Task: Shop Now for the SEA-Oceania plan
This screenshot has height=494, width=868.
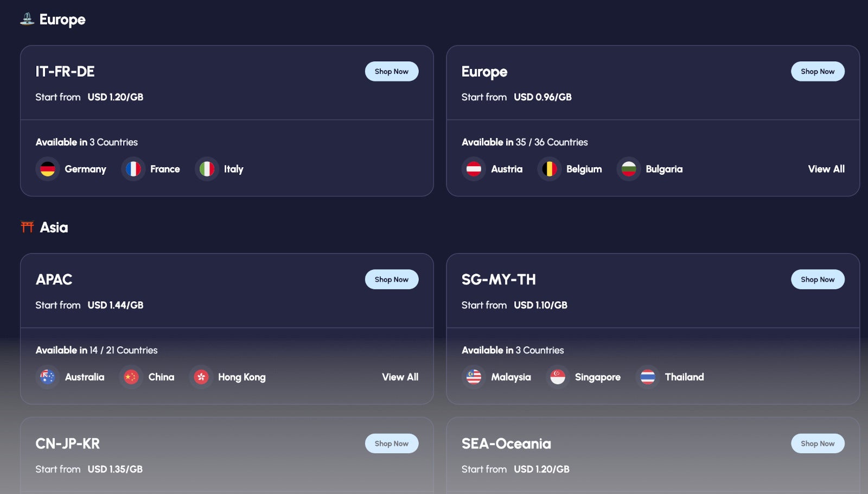Action: (818, 444)
